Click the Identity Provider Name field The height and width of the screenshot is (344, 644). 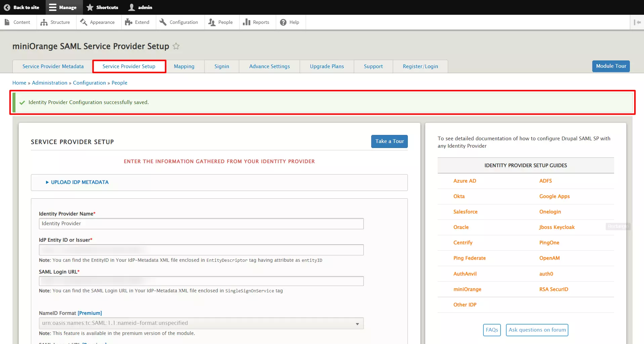click(x=201, y=224)
